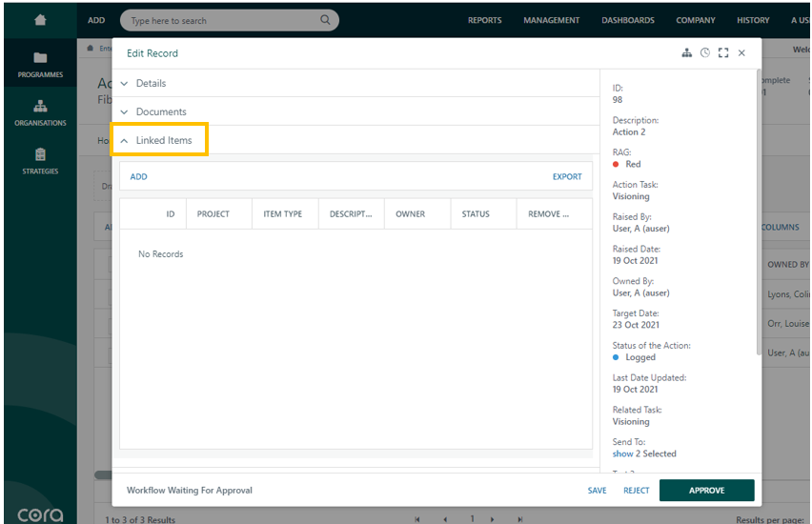The width and height of the screenshot is (812, 524).
Task: Open the Programmes section
Action: [40, 65]
